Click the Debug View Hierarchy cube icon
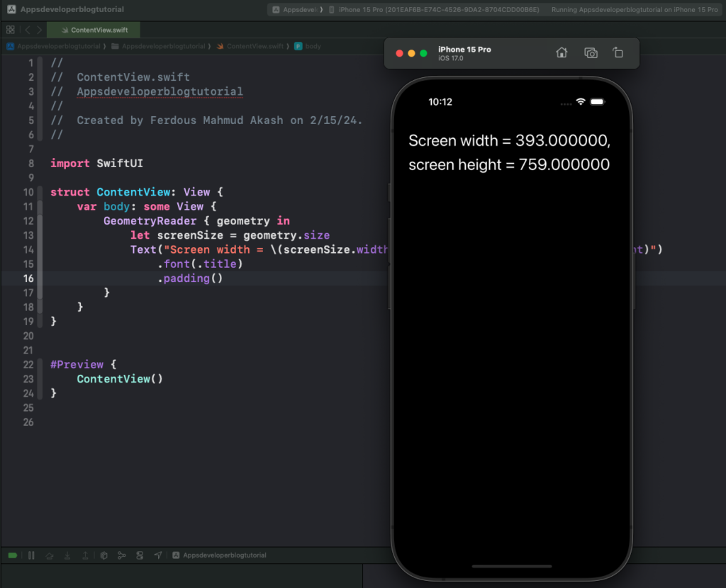The image size is (726, 588). click(x=103, y=555)
